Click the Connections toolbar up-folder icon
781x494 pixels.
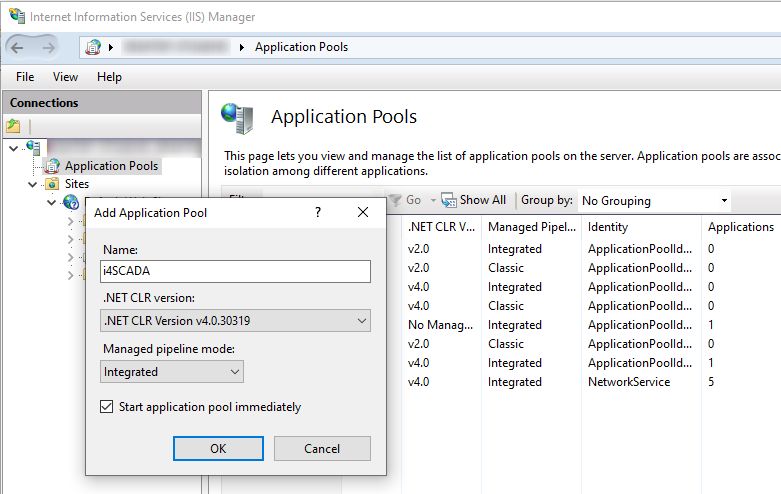point(13,126)
